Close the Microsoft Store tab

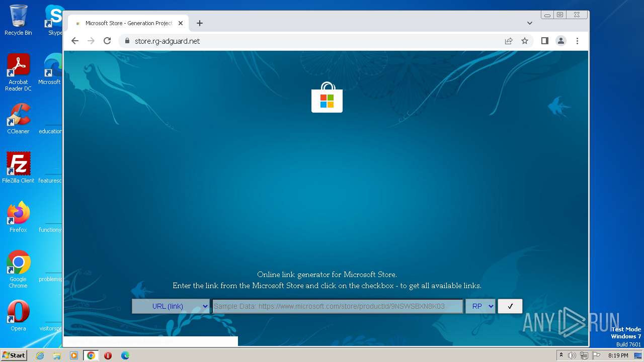(x=181, y=23)
